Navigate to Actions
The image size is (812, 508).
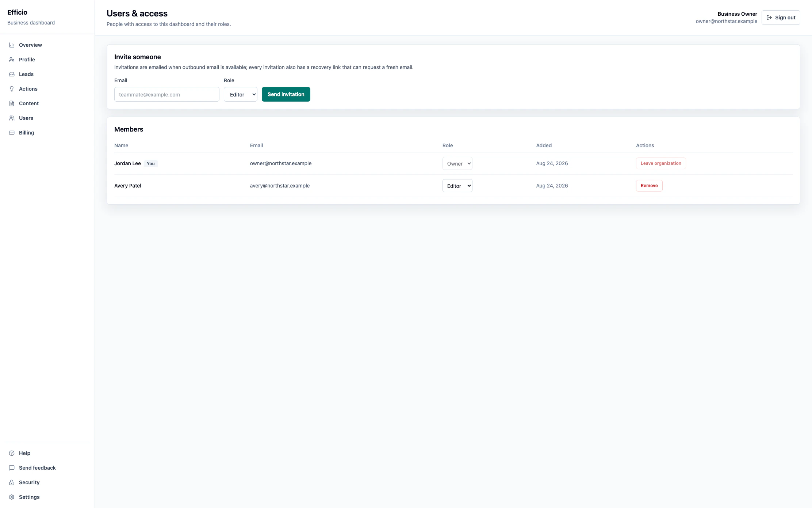(x=47, y=89)
